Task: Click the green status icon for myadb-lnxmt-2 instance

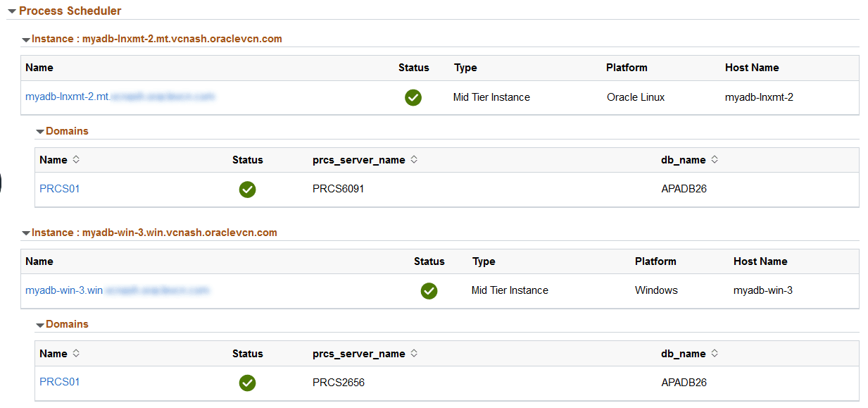Action: click(x=413, y=97)
